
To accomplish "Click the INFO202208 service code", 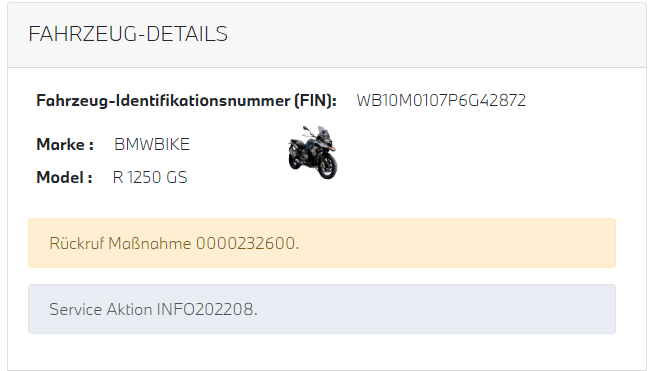I will coord(205,309).
